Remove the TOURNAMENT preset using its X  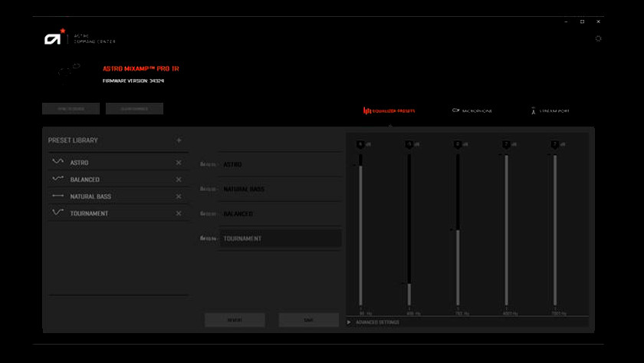[179, 213]
